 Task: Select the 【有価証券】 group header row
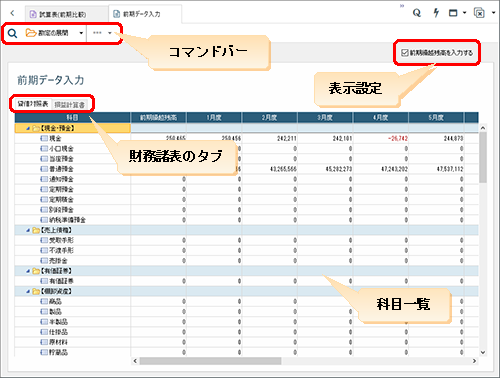pos(247,271)
